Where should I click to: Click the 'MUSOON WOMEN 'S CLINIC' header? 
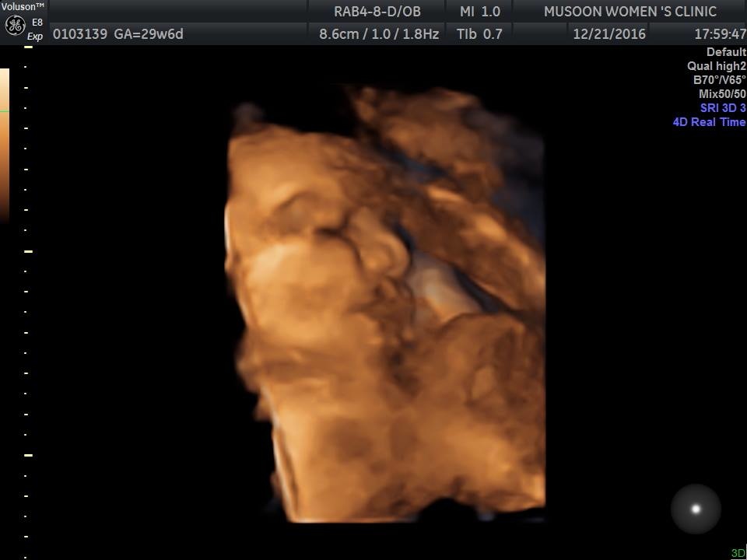click(x=630, y=12)
